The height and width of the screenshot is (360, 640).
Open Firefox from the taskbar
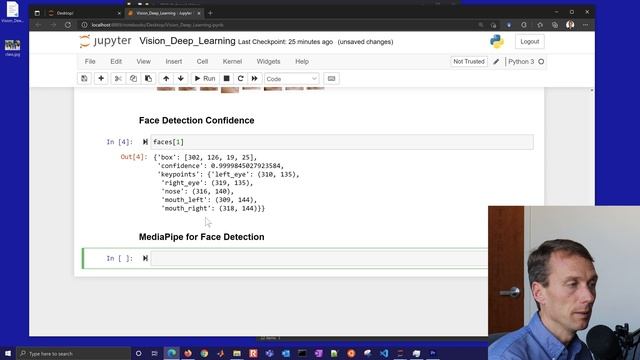click(x=188, y=353)
